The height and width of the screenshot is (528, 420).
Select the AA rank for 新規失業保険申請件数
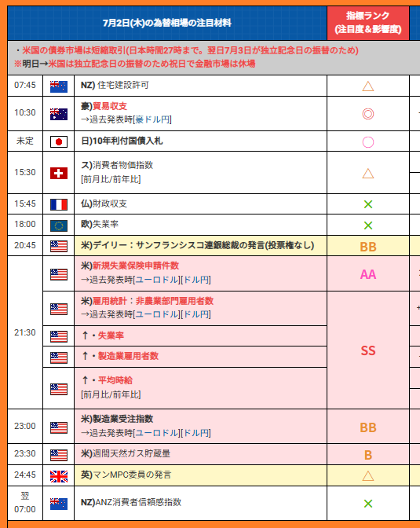click(x=368, y=274)
